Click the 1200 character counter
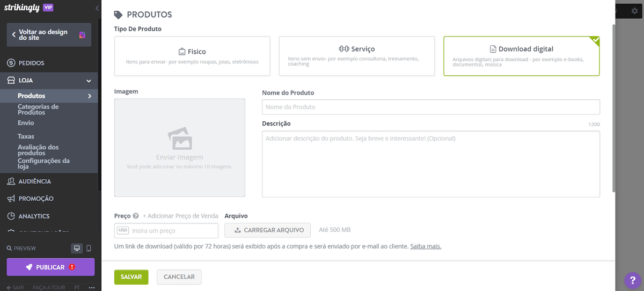This screenshot has height=291, width=644. (594, 125)
